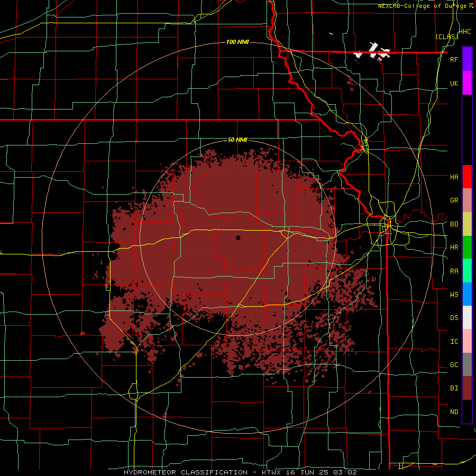Click the "RF" legend label text
The height and width of the screenshot is (476, 476).
[x=454, y=59]
